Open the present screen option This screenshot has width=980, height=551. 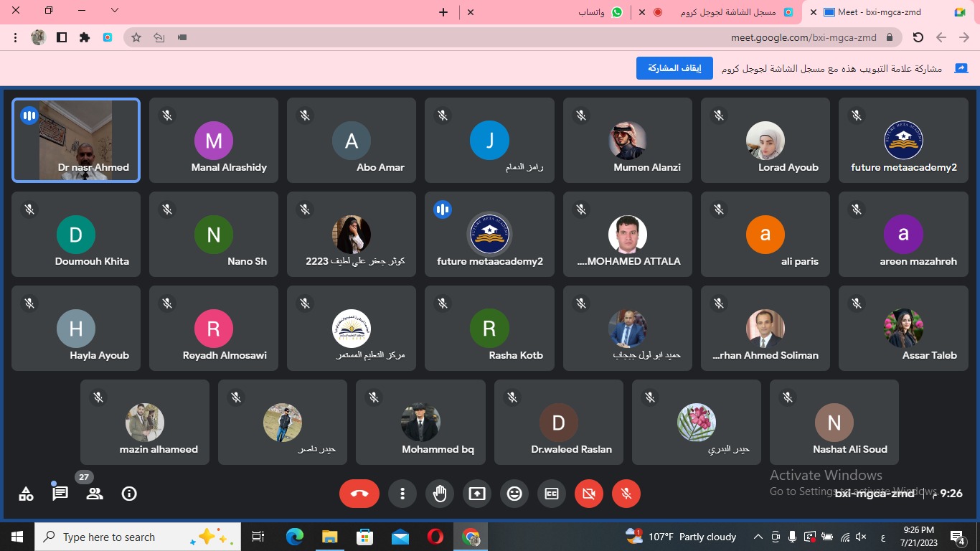477,494
